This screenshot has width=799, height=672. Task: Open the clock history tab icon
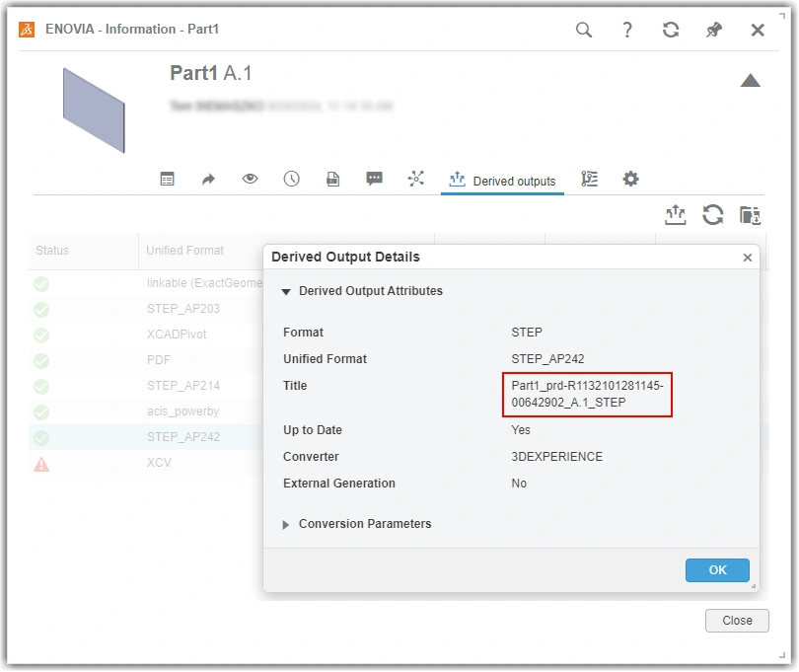(x=291, y=179)
